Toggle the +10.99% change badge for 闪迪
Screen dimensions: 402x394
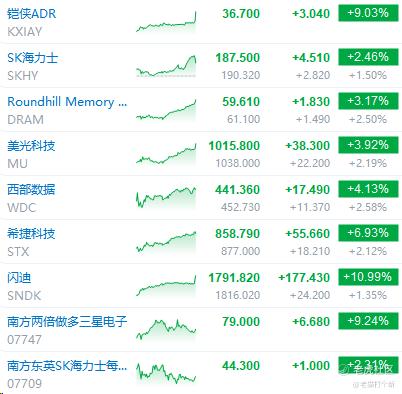(x=368, y=277)
